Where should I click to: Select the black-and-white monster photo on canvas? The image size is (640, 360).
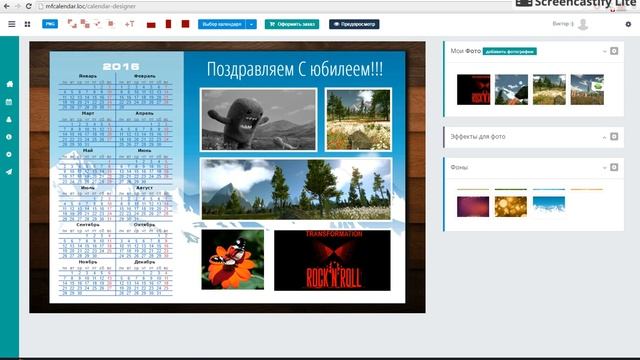click(x=258, y=120)
